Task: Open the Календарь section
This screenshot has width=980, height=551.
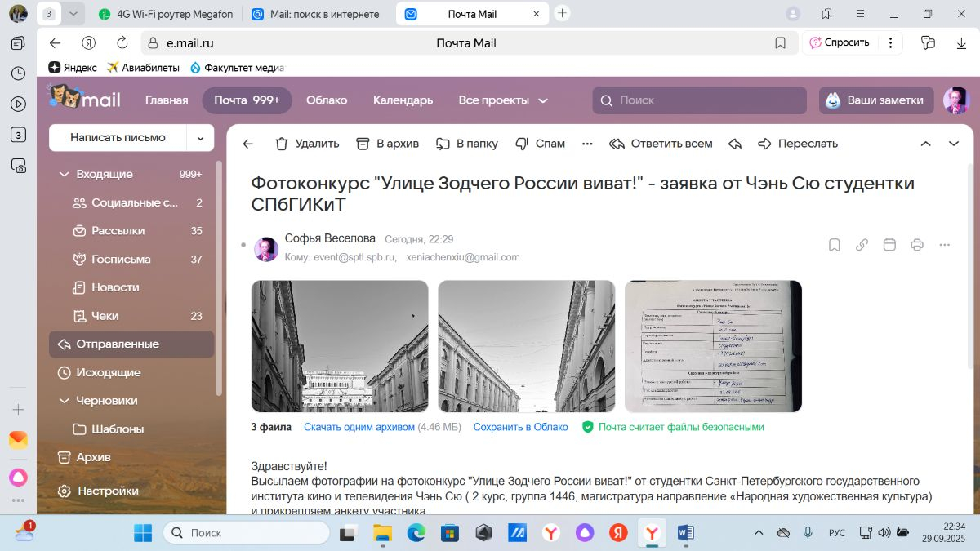Action: [403, 100]
